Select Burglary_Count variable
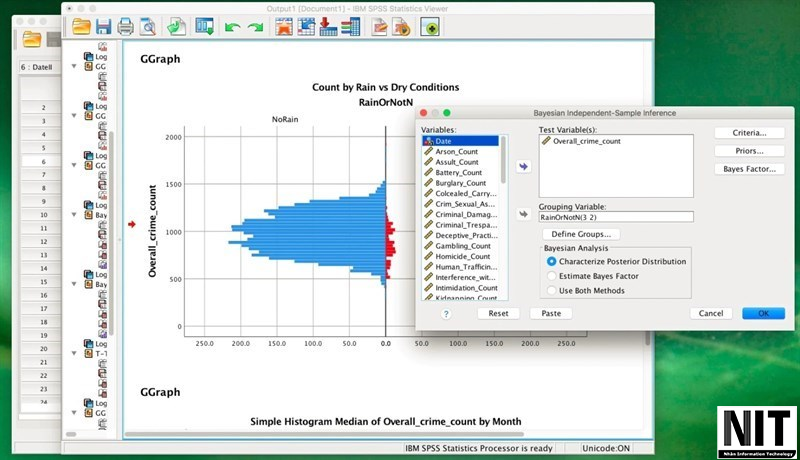The height and width of the screenshot is (460, 800). [460, 183]
